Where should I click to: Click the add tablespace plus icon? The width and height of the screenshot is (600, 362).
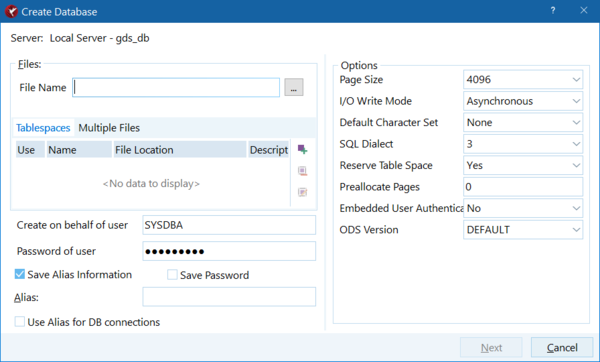302,150
